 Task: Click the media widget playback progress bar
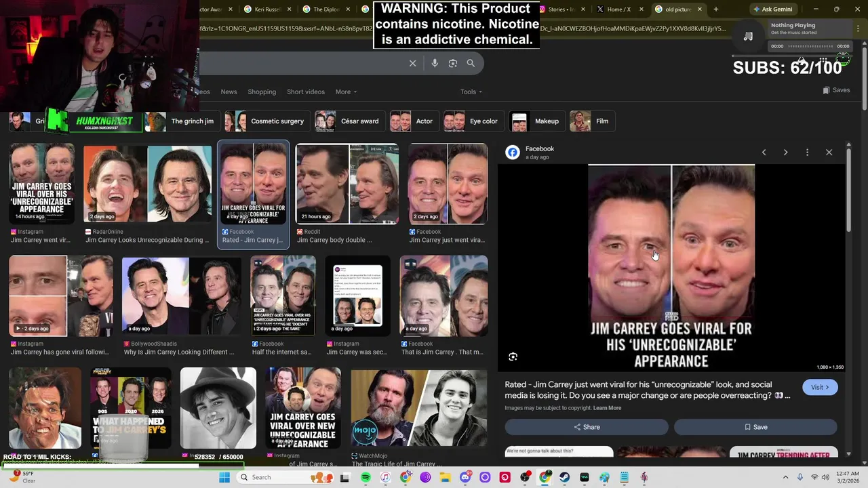coord(810,46)
